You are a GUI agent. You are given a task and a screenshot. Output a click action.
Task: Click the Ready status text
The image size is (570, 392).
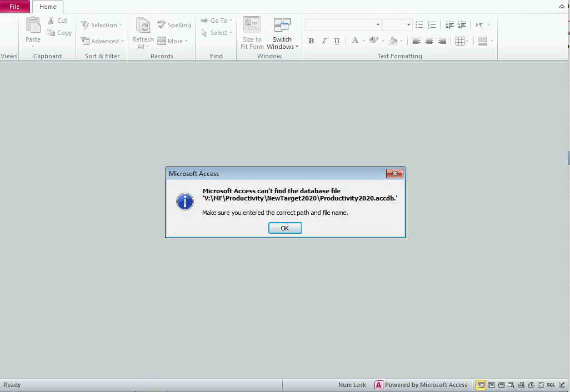click(x=12, y=385)
